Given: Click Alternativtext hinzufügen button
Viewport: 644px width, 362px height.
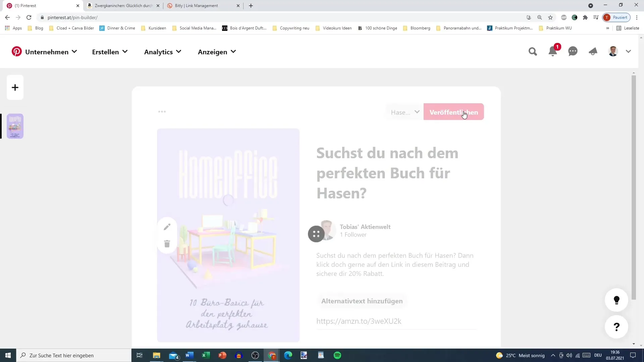Looking at the screenshot, I should coord(362,301).
